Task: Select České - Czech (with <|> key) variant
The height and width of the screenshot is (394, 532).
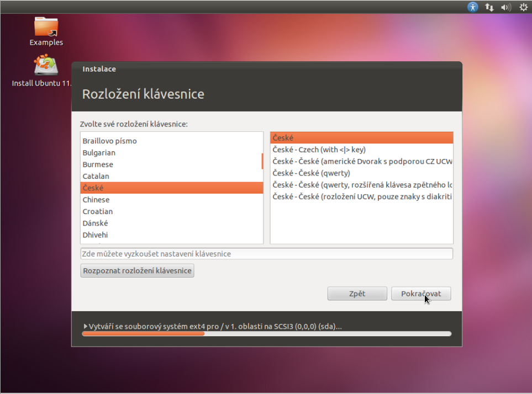Action: [361, 150]
